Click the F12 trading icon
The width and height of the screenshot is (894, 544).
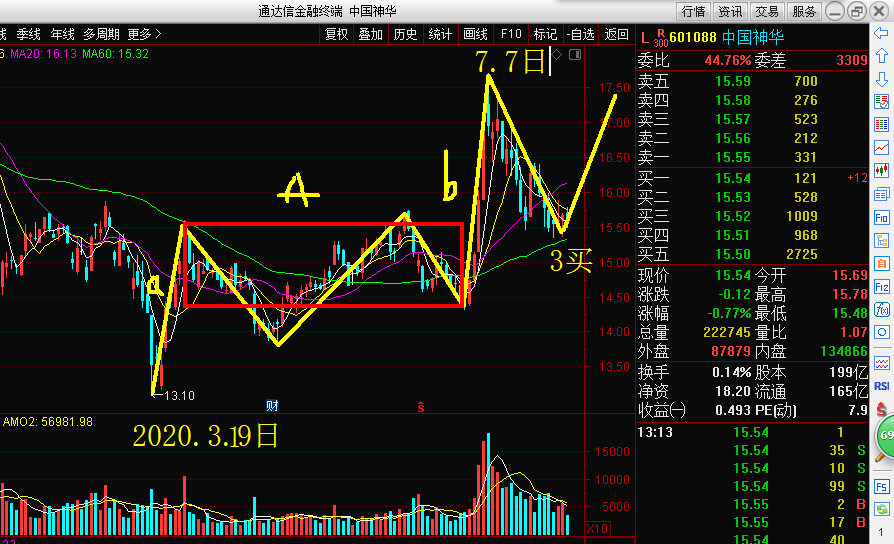(881, 287)
